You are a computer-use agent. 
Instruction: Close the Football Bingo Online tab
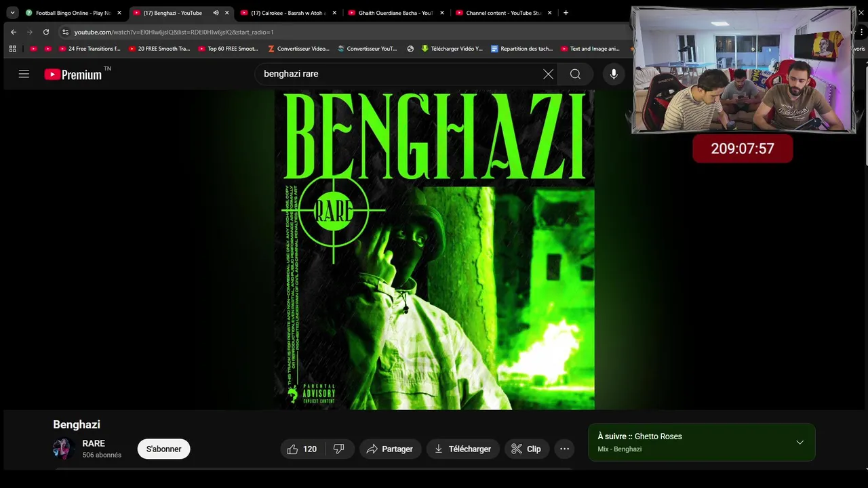pos(119,13)
